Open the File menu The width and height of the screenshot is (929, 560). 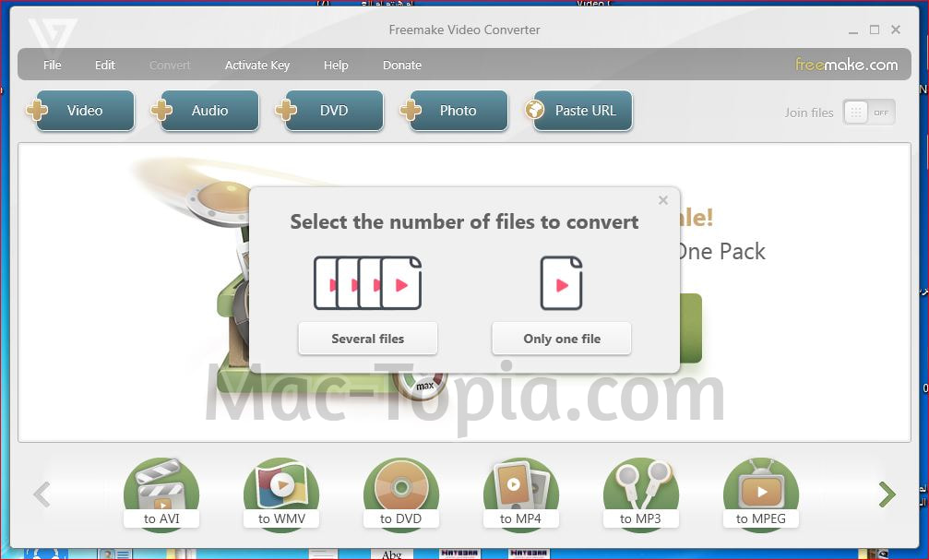point(53,66)
